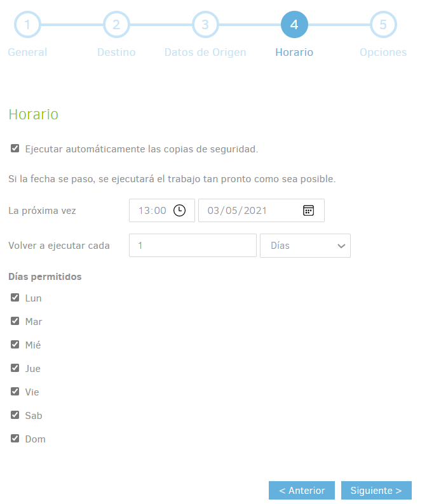Open the calendar date picker icon

(308, 211)
